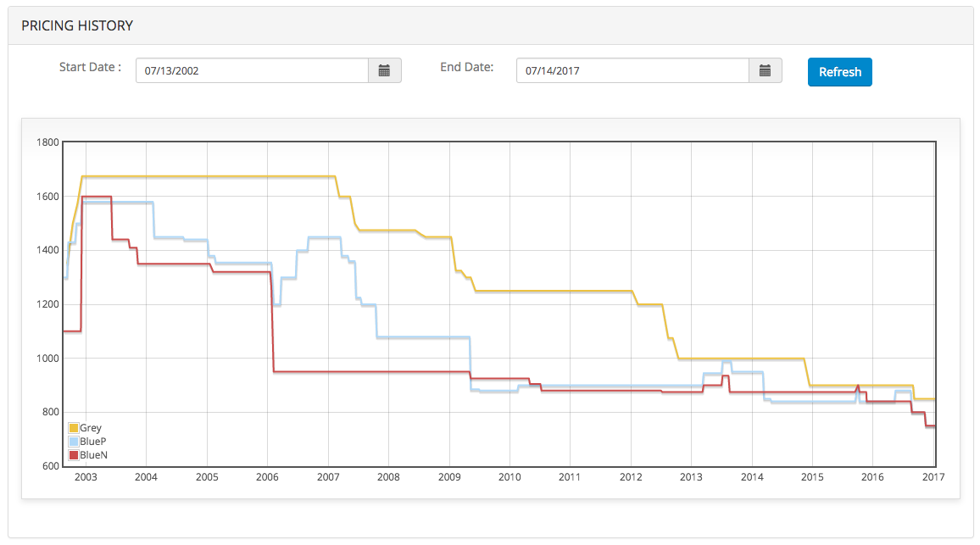Click the 2014 x-axis label
This screenshot has width=980, height=545.
click(x=753, y=477)
